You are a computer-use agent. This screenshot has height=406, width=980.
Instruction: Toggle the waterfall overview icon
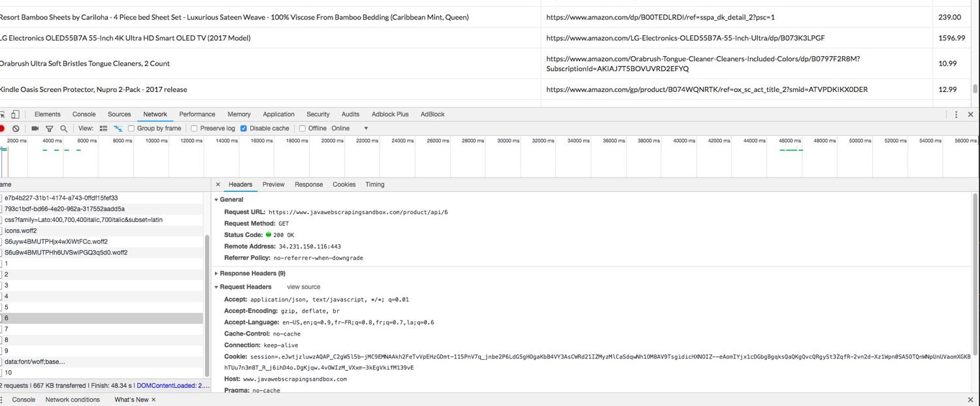coord(118,129)
